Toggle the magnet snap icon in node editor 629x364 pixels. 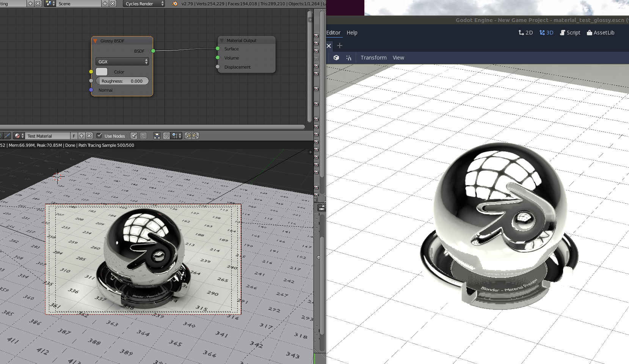coord(166,136)
